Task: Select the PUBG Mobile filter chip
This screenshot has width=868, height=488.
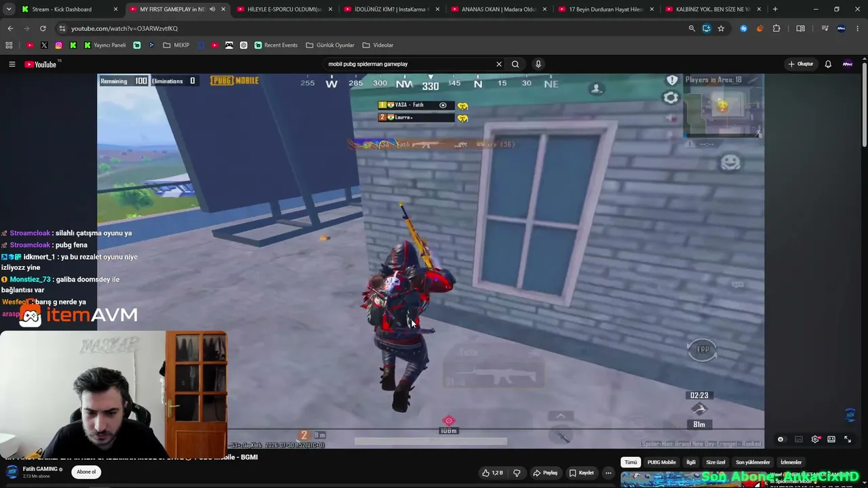Action: pyautogui.click(x=661, y=462)
